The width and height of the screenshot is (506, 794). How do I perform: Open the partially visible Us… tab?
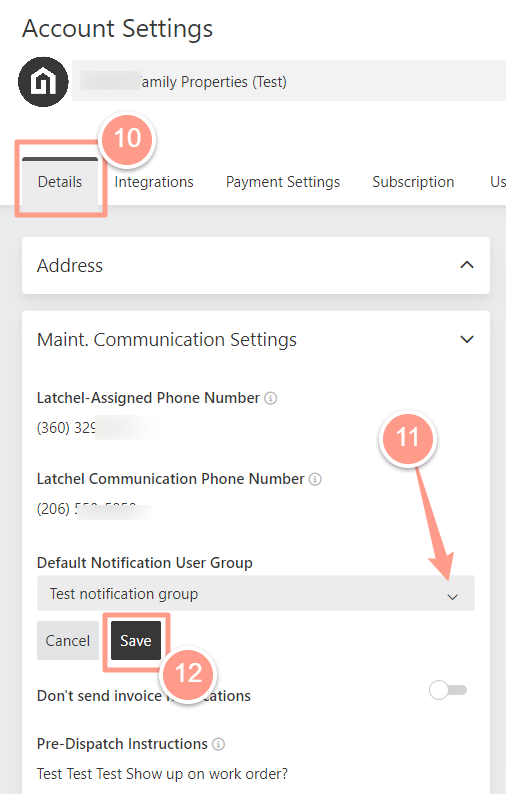498,182
